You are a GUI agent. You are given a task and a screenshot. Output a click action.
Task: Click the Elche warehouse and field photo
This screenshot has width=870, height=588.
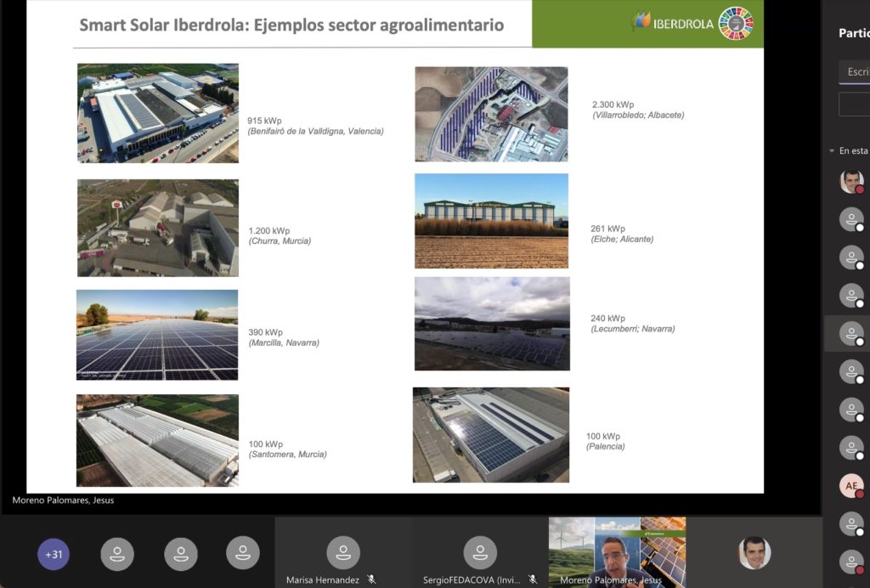[x=492, y=221]
